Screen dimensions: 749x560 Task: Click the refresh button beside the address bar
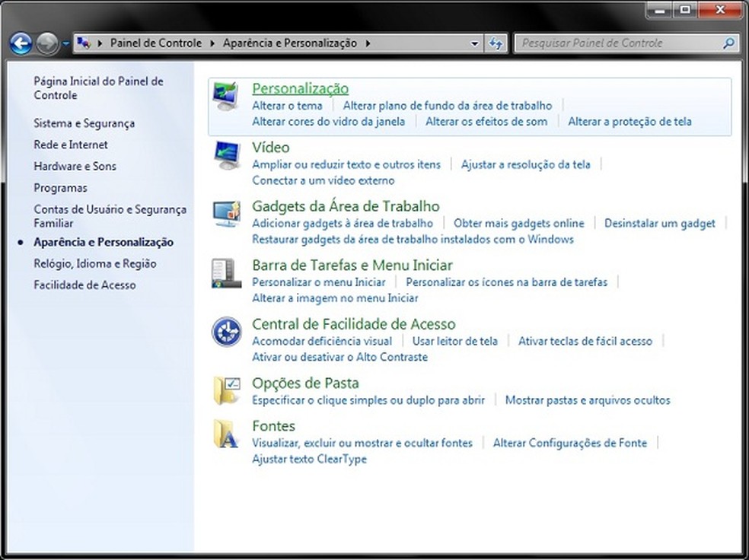496,43
